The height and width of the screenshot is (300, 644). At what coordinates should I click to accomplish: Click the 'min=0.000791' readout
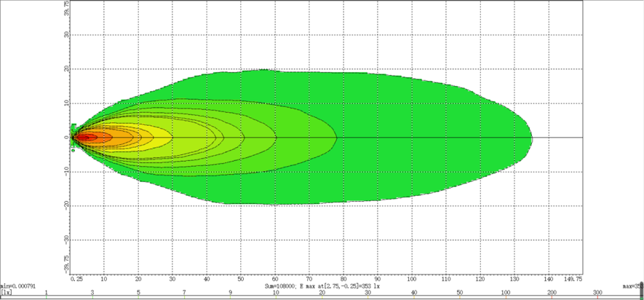(x=19, y=286)
